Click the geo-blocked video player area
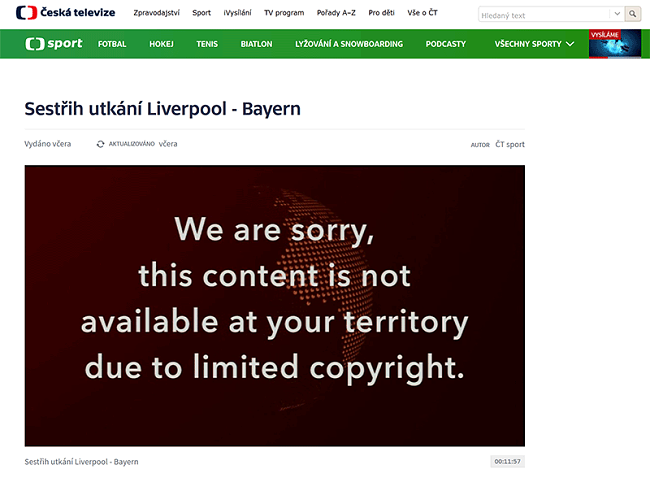This screenshot has height=482, width=650. [274, 305]
